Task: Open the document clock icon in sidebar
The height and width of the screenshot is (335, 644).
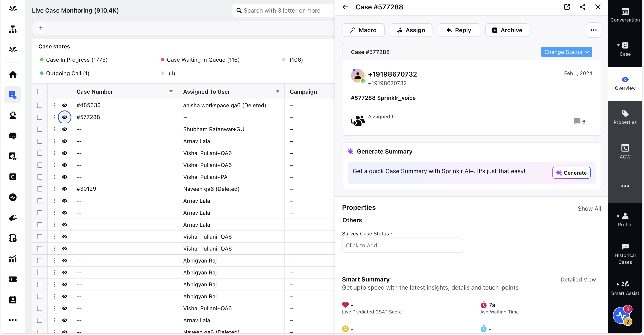Action: (13, 238)
